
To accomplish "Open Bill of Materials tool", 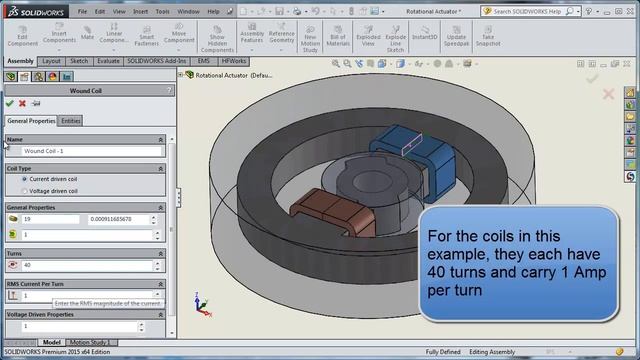I will (x=338, y=36).
